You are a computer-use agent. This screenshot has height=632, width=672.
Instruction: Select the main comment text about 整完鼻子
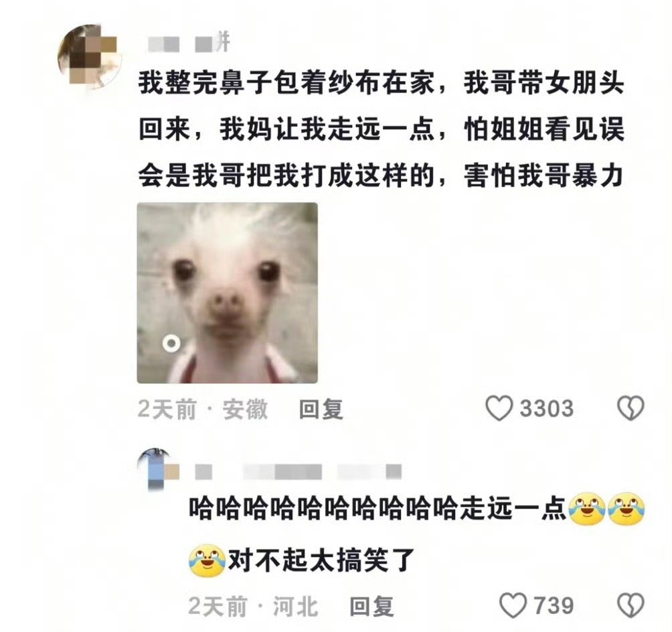click(x=381, y=129)
